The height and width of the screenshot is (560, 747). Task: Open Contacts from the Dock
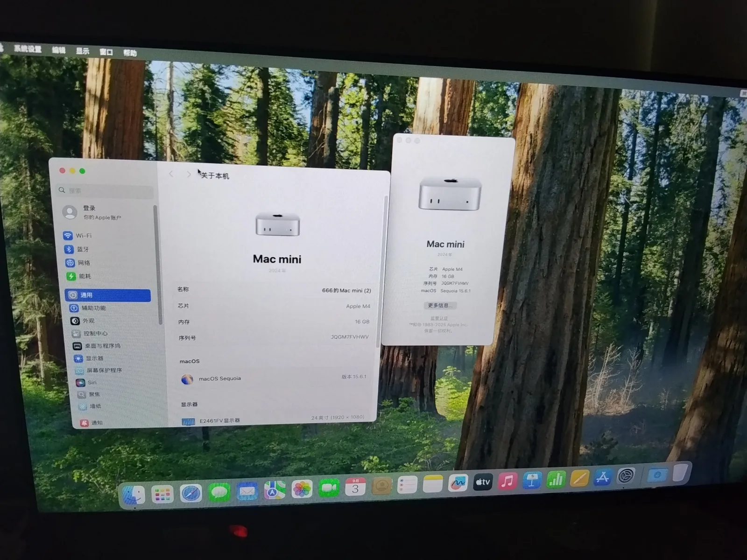point(381,486)
